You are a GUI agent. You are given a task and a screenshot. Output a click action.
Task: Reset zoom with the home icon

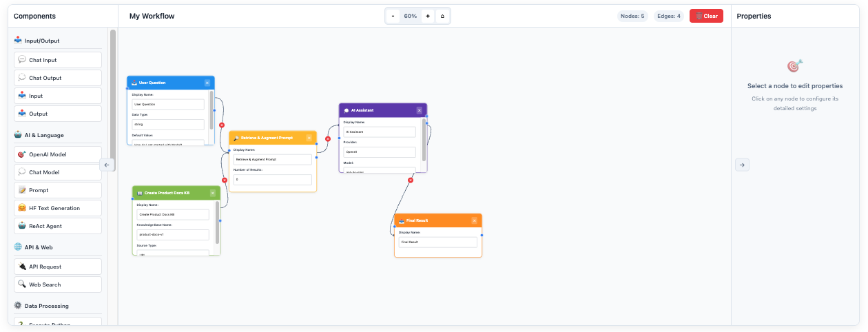442,16
